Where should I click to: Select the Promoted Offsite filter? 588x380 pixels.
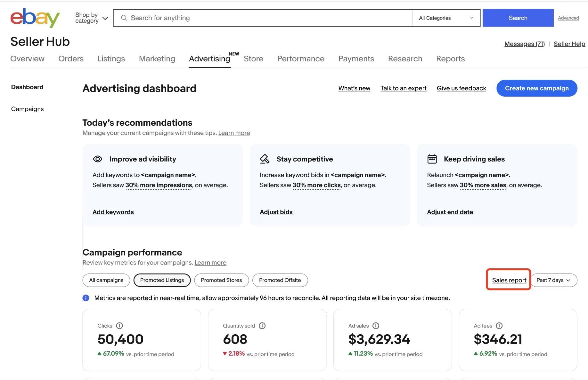tap(280, 280)
